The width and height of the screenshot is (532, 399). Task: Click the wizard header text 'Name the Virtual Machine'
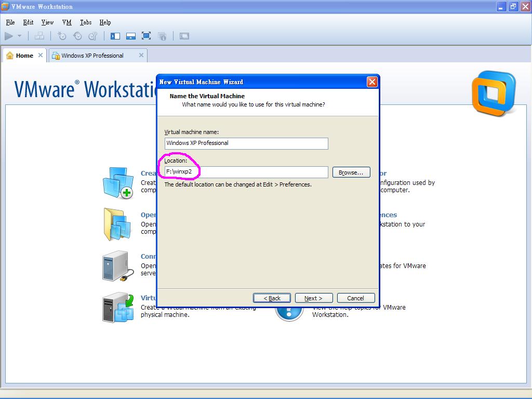[x=207, y=96]
